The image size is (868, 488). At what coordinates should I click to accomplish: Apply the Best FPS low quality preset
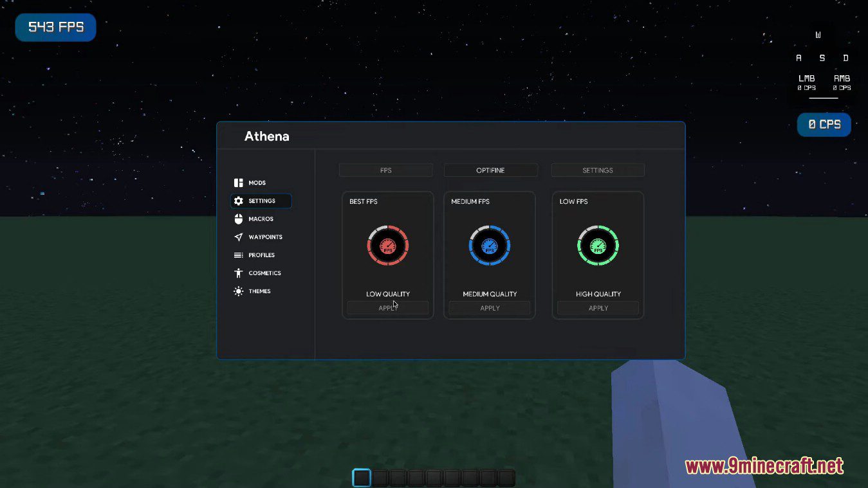point(388,308)
